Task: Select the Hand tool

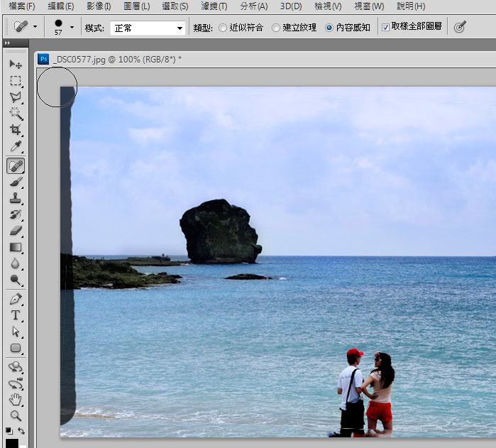Action: [15, 400]
